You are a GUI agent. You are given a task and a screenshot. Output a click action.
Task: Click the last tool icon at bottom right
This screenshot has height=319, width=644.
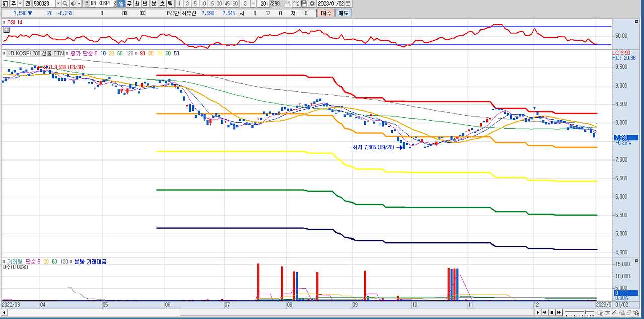pos(636,313)
